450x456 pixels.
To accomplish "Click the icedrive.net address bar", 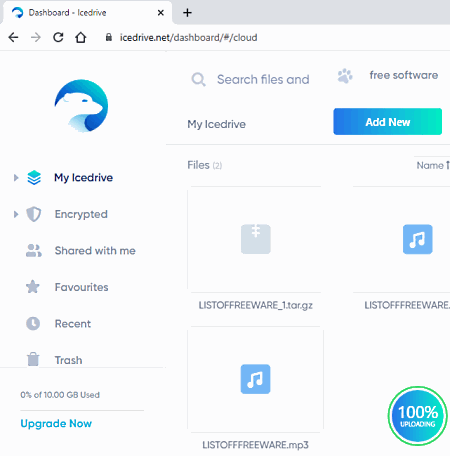I will click(x=188, y=37).
